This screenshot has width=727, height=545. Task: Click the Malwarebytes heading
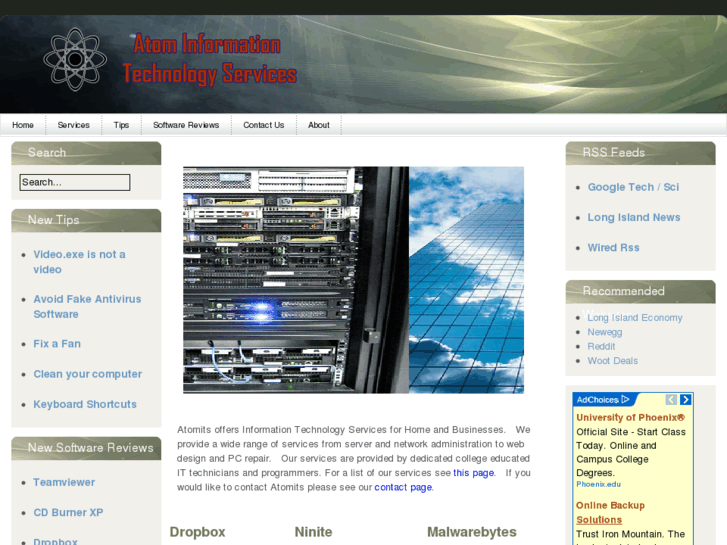click(472, 532)
